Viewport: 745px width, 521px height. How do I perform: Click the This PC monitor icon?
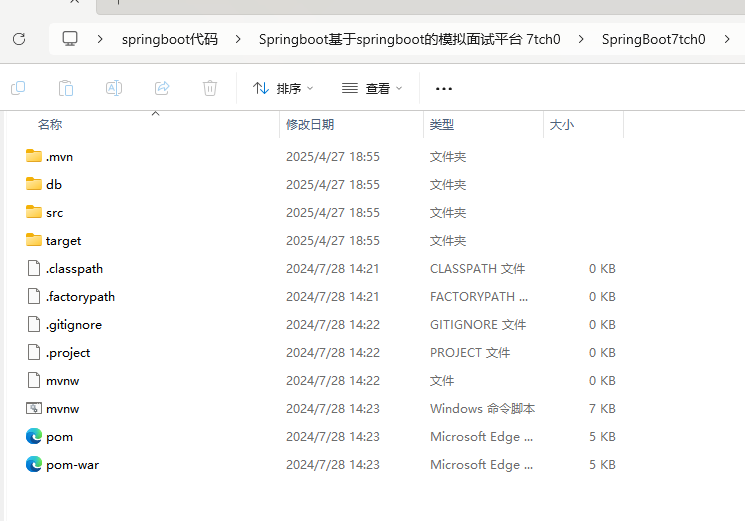[70, 38]
